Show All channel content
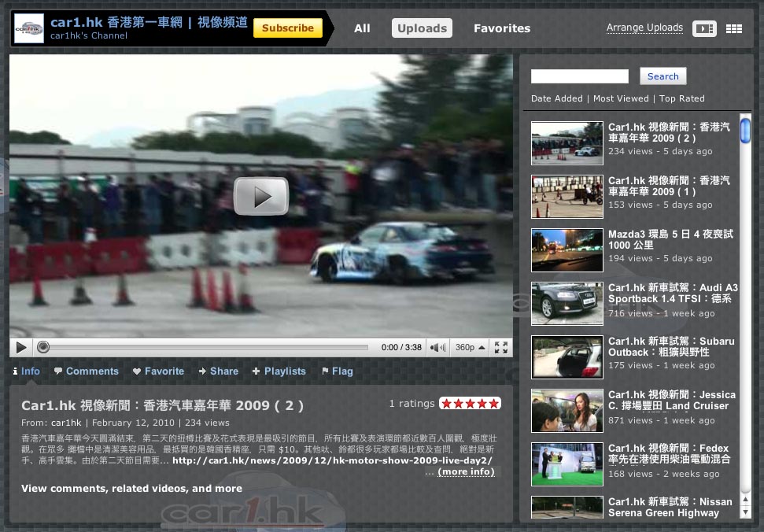 (362, 28)
